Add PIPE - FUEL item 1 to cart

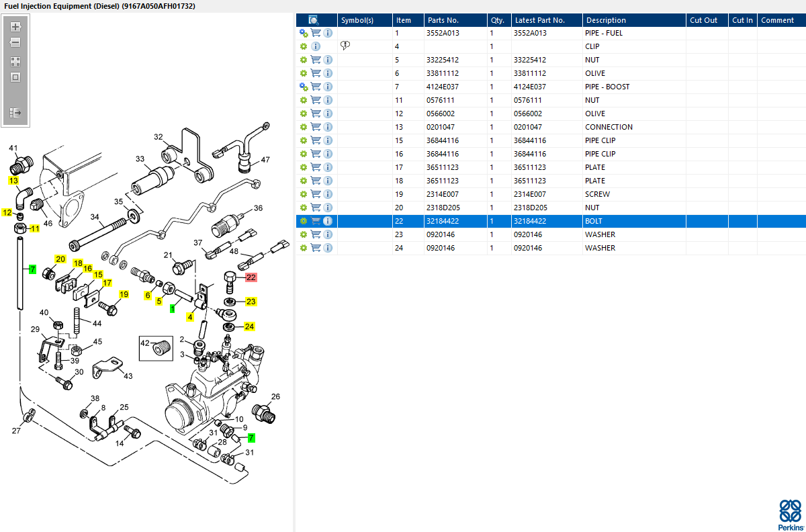[x=316, y=33]
